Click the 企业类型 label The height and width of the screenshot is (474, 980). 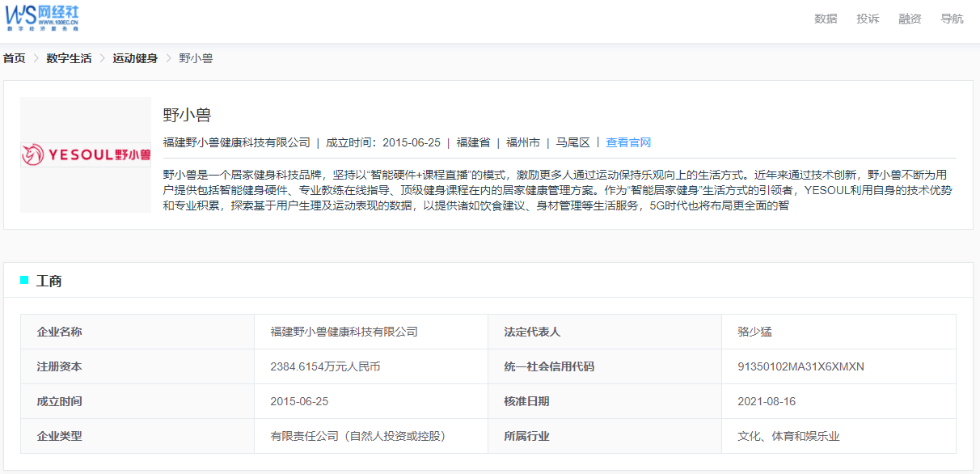[x=60, y=436]
